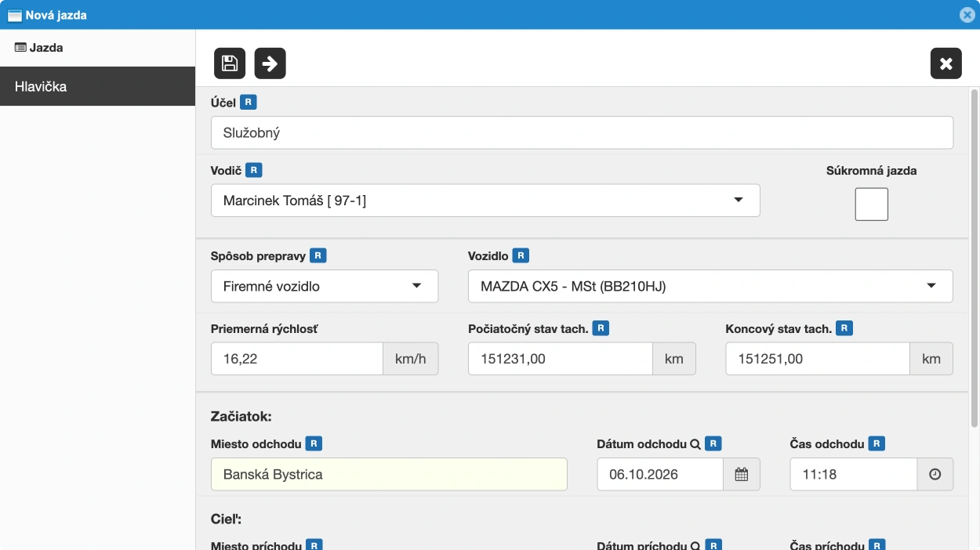
Task: Click the km unit after Počiatočný stav tach.
Action: (674, 359)
